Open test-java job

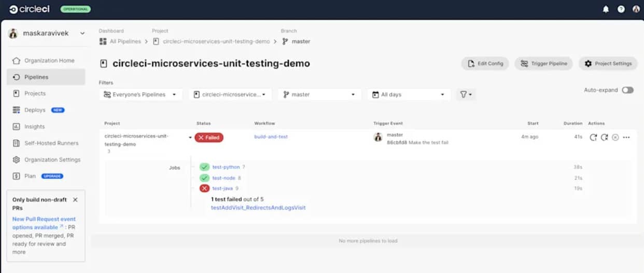click(x=222, y=189)
